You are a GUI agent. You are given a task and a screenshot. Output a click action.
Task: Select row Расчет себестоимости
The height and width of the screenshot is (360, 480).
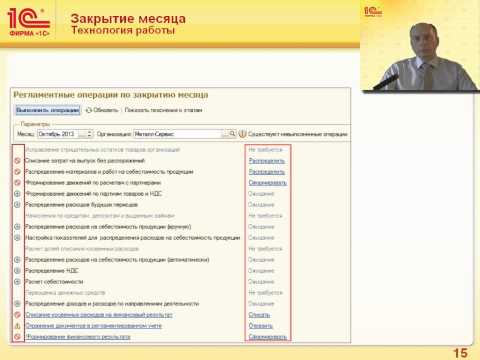[54, 282]
